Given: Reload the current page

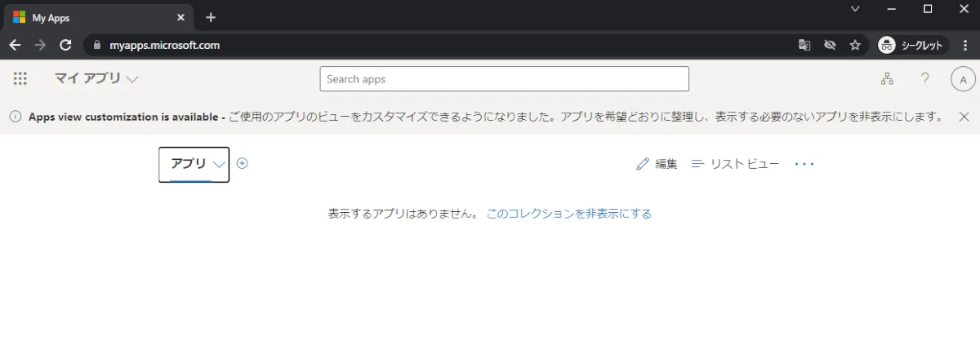Looking at the screenshot, I should (65, 45).
